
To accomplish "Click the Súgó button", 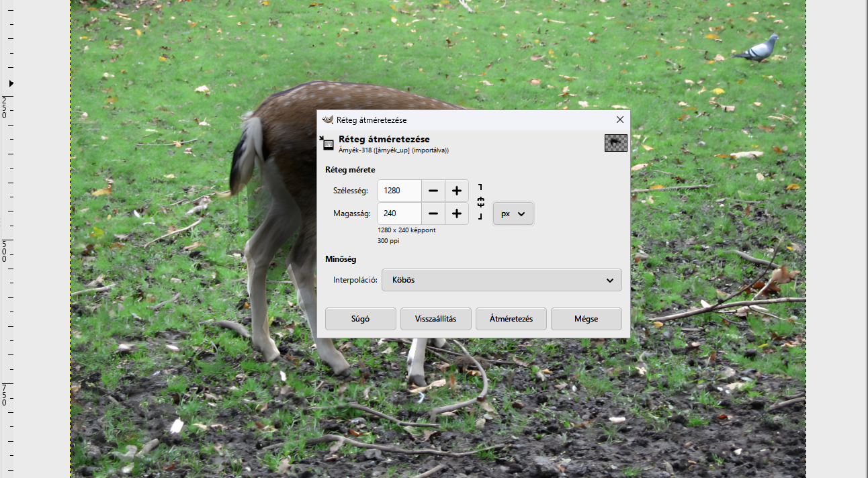I will [361, 319].
